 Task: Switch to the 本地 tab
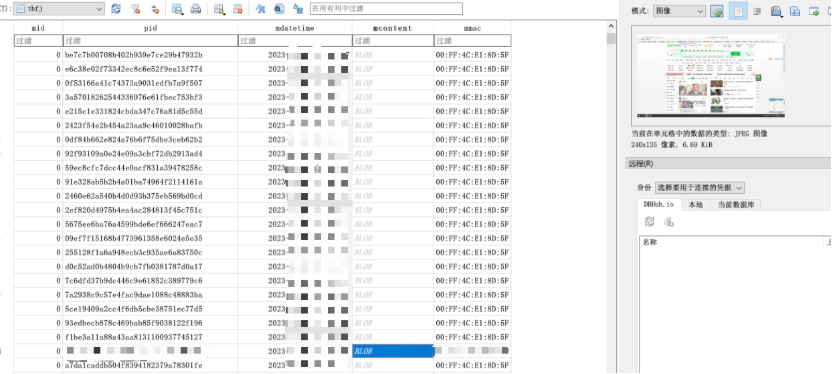[695, 204]
